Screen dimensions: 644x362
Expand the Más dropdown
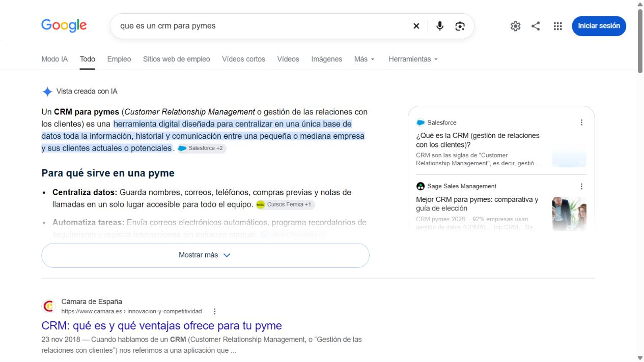(x=365, y=59)
